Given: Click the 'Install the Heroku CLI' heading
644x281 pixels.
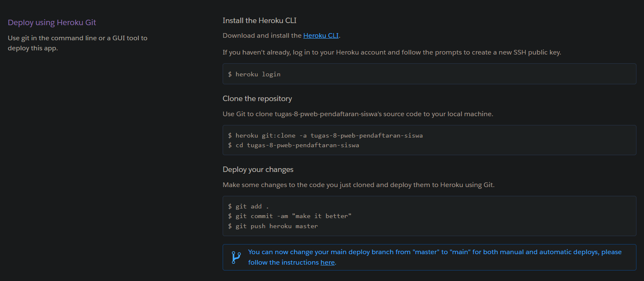Looking at the screenshot, I should [260, 20].
